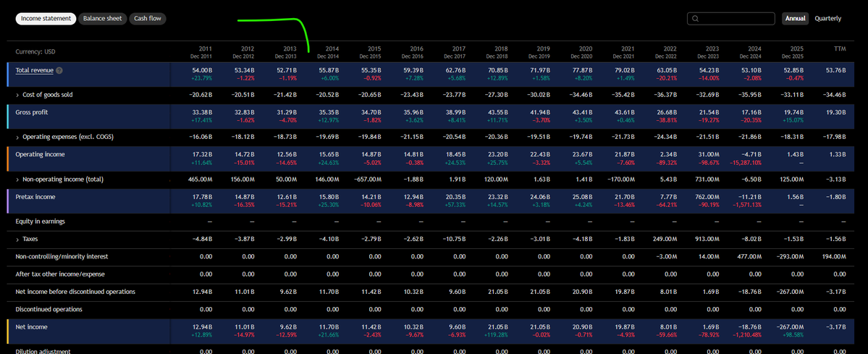868x354 pixels.
Task: Click the −267.00 M net income 2025 cell
Action: coord(791,327)
